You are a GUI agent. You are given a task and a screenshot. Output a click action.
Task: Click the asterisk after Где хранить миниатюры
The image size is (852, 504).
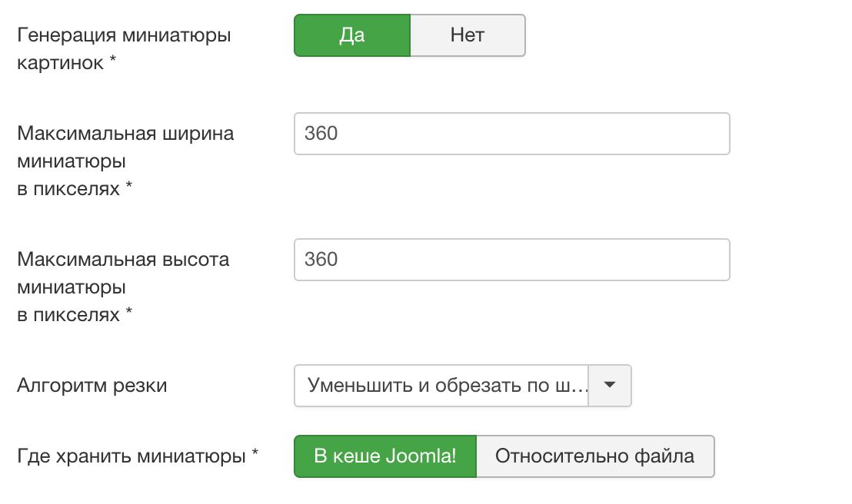255,456
